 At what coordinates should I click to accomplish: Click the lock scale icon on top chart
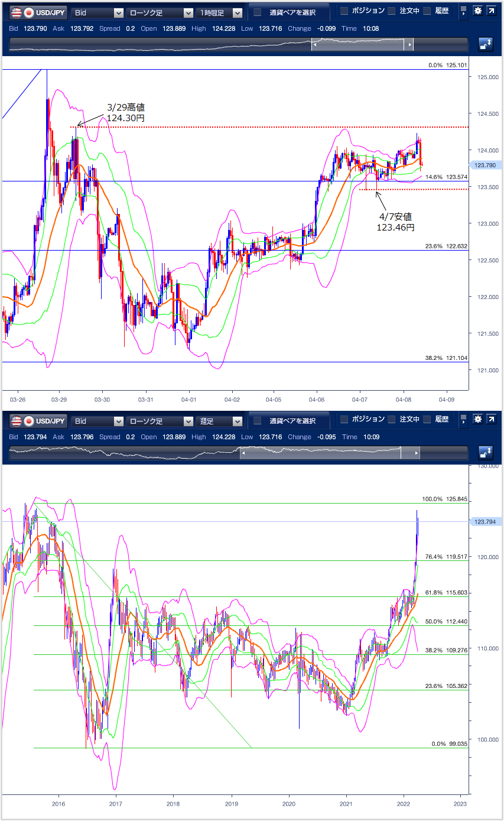[486, 45]
